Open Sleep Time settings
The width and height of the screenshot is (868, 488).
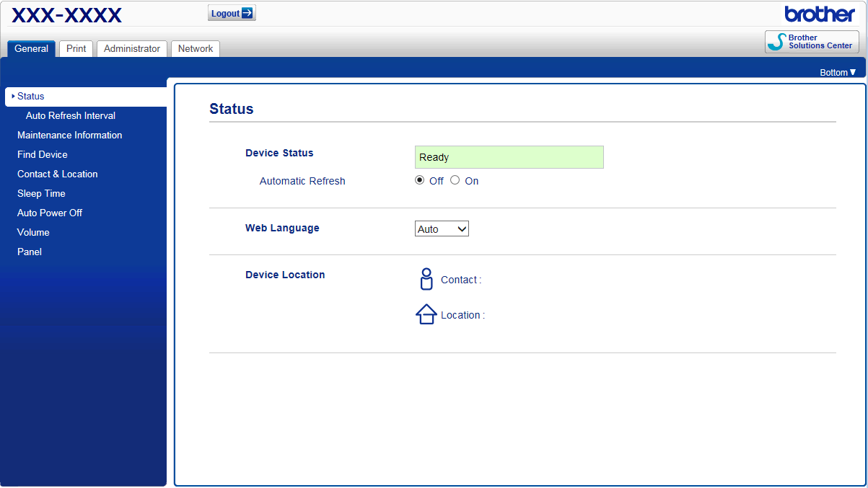click(x=41, y=193)
